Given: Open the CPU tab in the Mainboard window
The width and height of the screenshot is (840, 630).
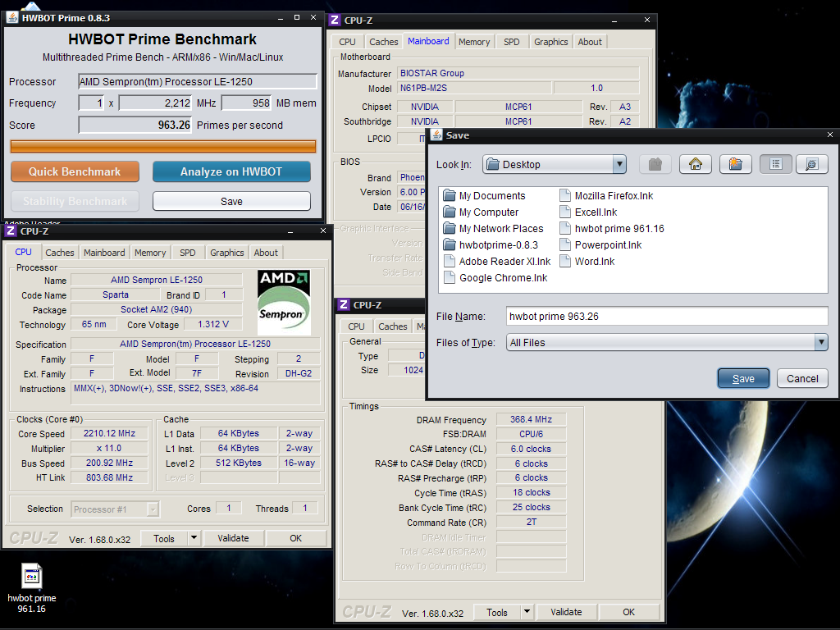Looking at the screenshot, I should click(347, 42).
